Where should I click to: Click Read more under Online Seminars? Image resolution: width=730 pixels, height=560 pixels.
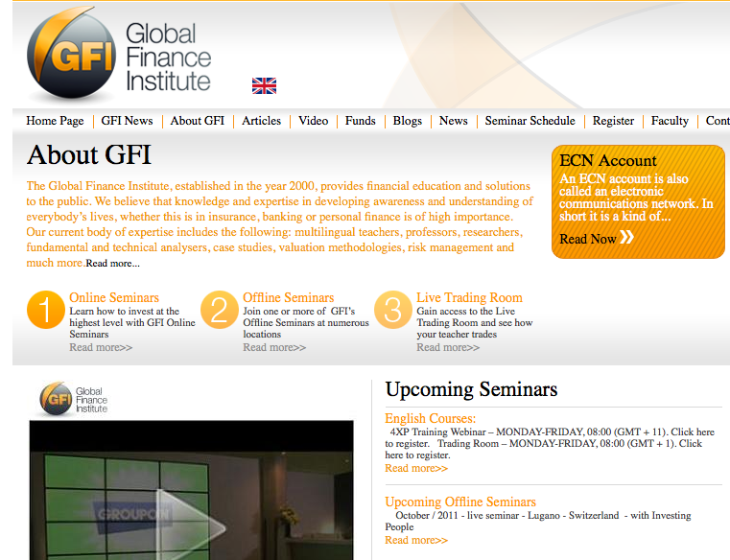pos(101,347)
